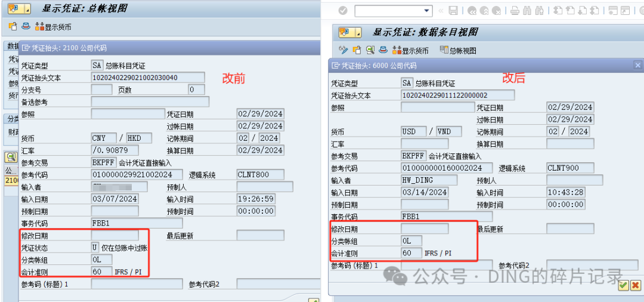Click 会计准则 60 field in 6000 dialog
This screenshot has width=644, height=302.
tap(411, 252)
